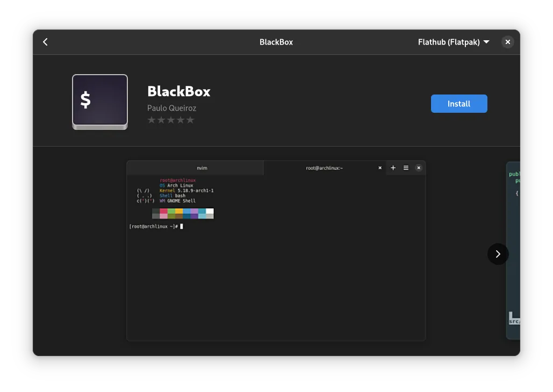Select the fifth rating star

[x=190, y=120]
